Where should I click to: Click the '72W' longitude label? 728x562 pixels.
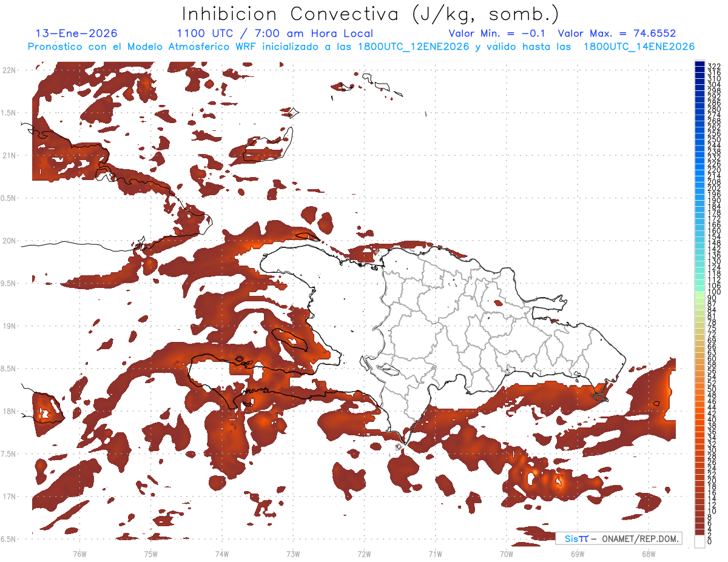[364, 554]
